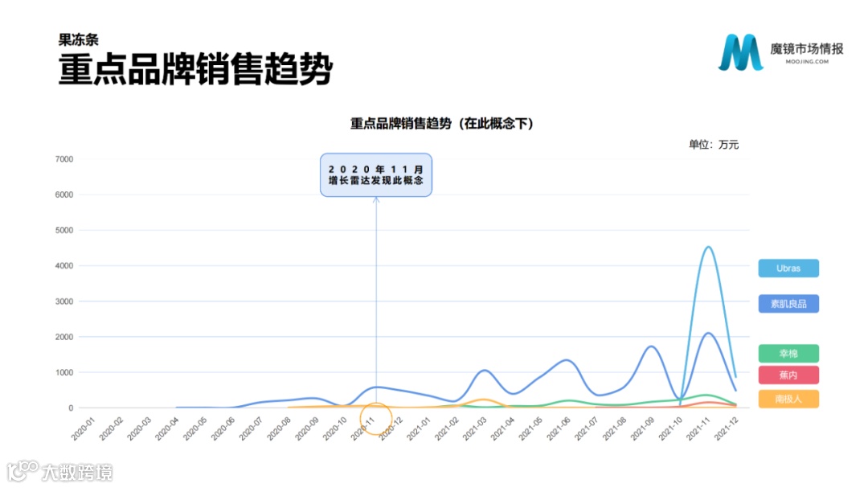Click the 2021-03 x-axis label

tap(474, 429)
